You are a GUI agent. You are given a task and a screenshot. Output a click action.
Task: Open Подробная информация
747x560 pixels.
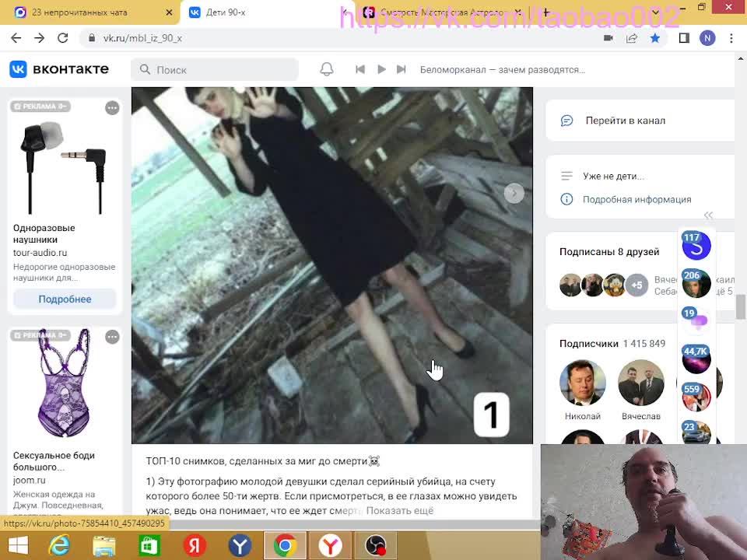pyautogui.click(x=637, y=200)
